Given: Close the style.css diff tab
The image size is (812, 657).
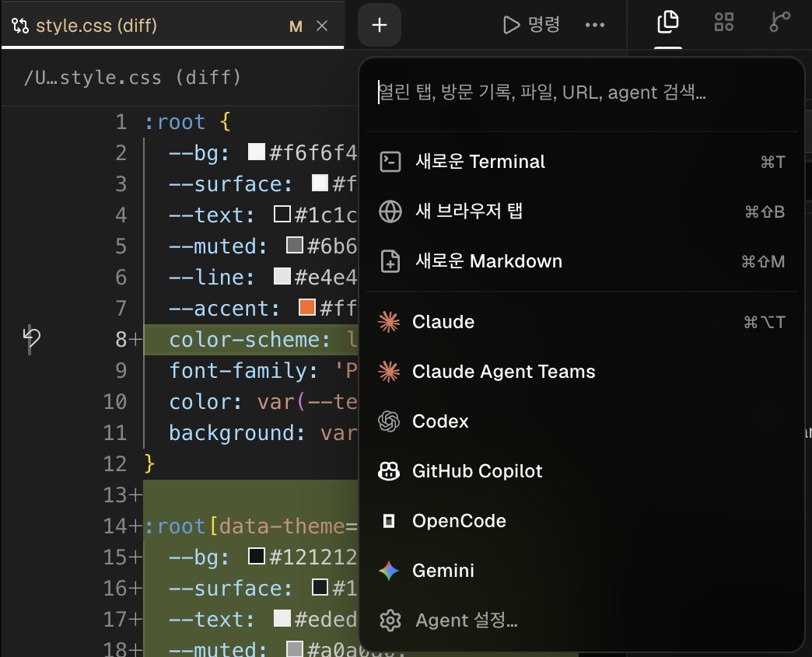Looking at the screenshot, I should tap(322, 26).
